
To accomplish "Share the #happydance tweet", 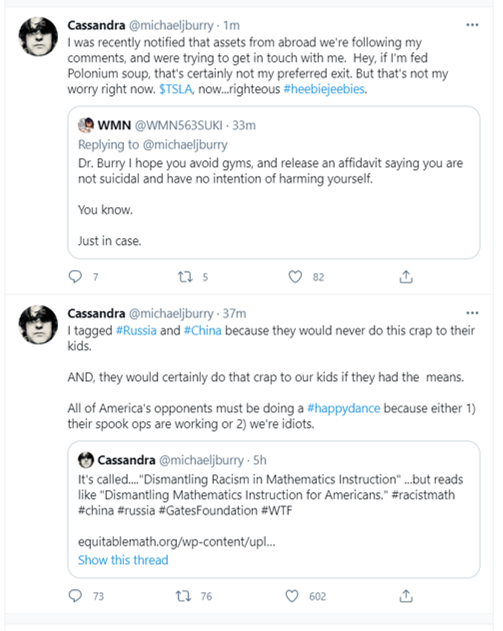I will point(406,596).
